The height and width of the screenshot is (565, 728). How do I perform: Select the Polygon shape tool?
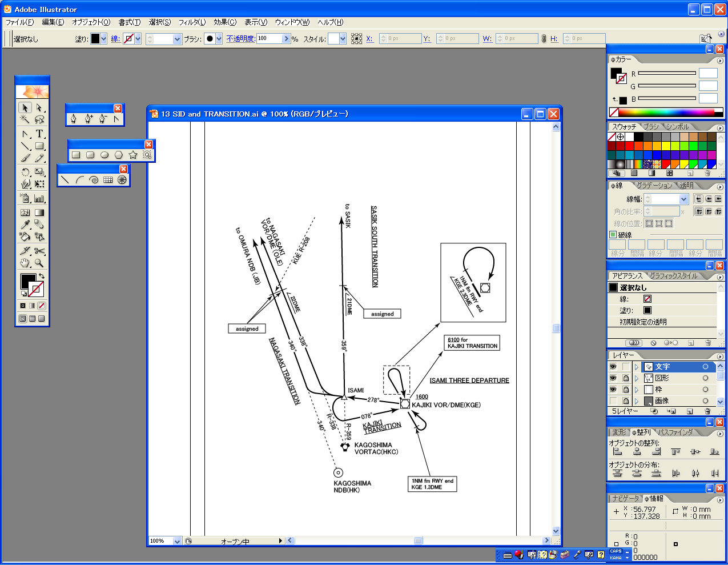coord(119,155)
